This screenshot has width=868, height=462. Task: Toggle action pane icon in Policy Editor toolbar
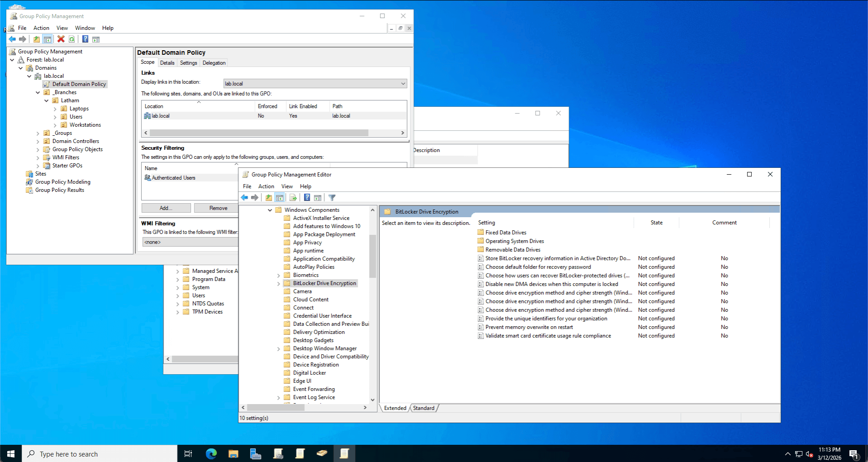pos(318,198)
